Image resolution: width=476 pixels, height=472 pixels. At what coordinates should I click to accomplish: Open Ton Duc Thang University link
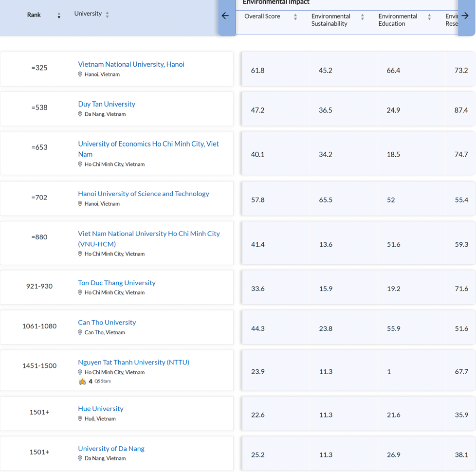coord(117,283)
